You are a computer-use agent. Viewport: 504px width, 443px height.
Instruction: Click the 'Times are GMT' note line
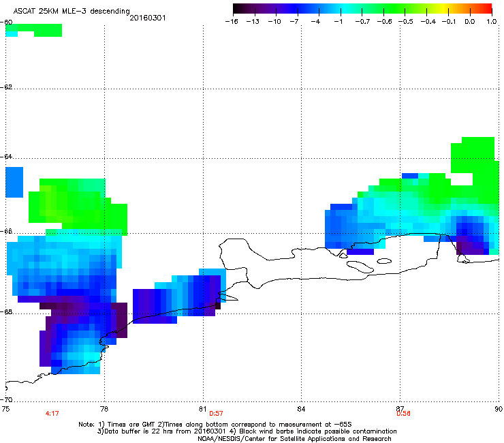click(x=215, y=425)
